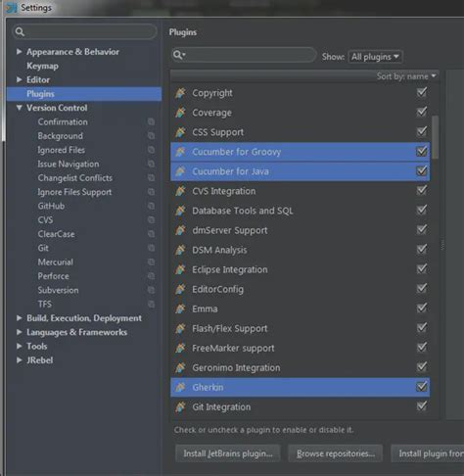The image size is (464, 476).
Task: Click Install JetBrains plugin button
Action: click(x=228, y=453)
